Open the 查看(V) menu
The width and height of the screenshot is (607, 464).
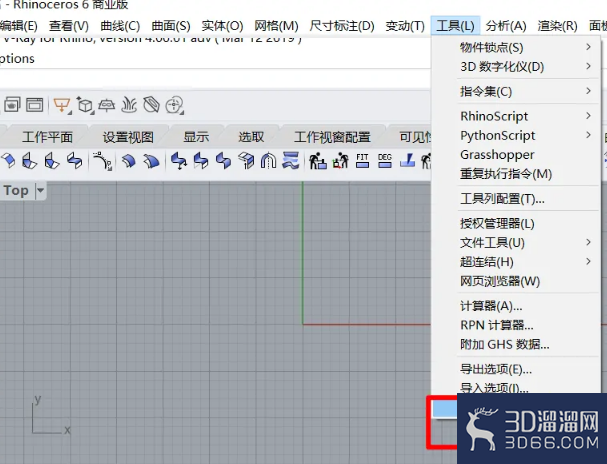coord(69,26)
